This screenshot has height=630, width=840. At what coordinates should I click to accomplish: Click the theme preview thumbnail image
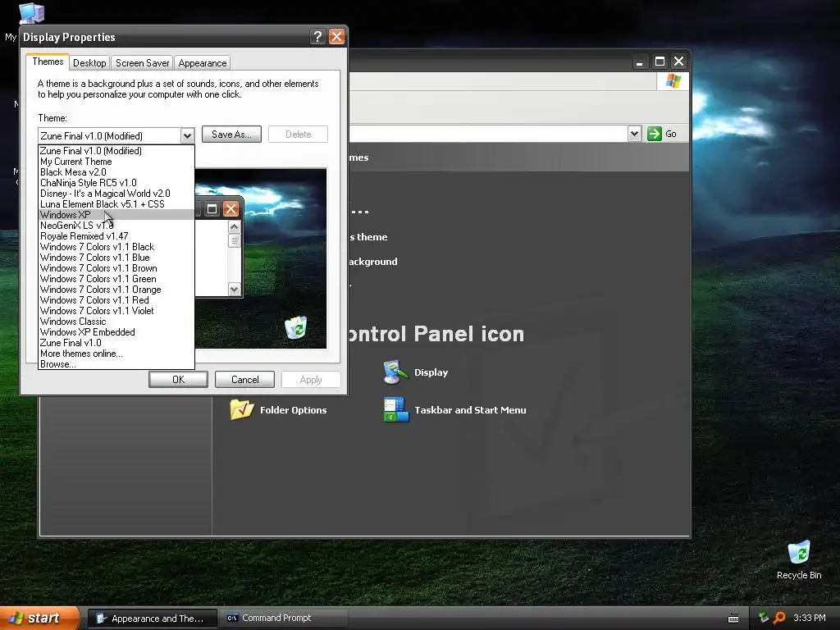tap(260, 258)
